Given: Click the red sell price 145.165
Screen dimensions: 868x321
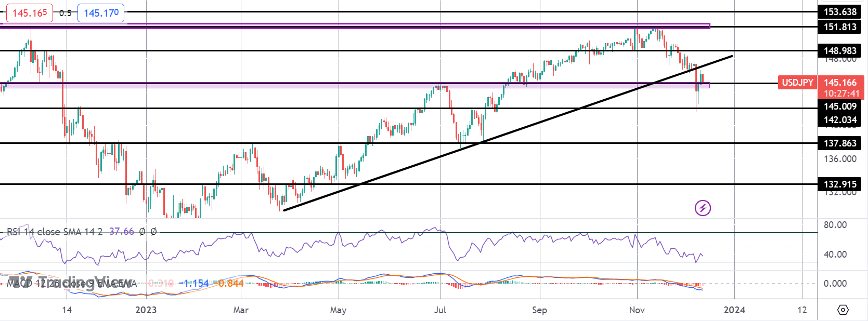Looking at the screenshot, I should coord(30,13).
